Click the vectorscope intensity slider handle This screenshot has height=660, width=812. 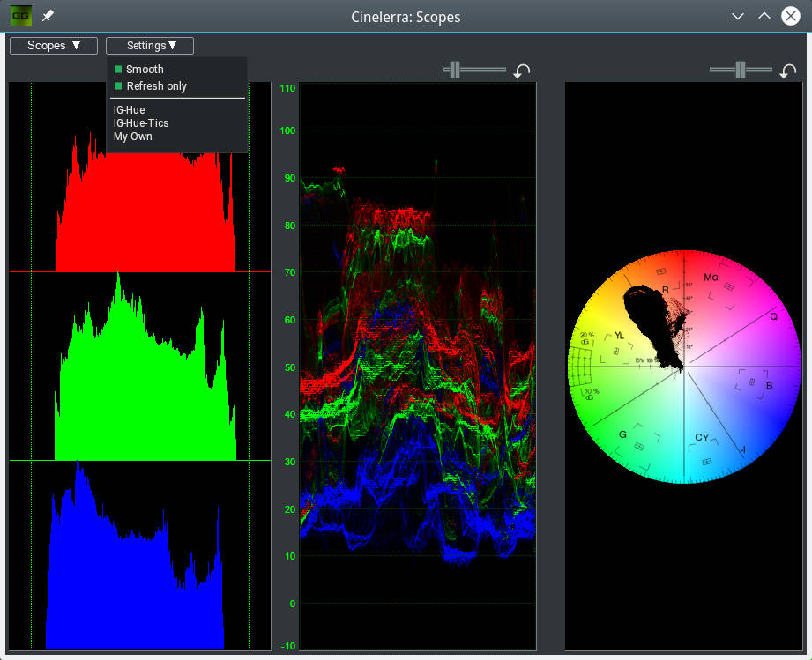tap(741, 70)
